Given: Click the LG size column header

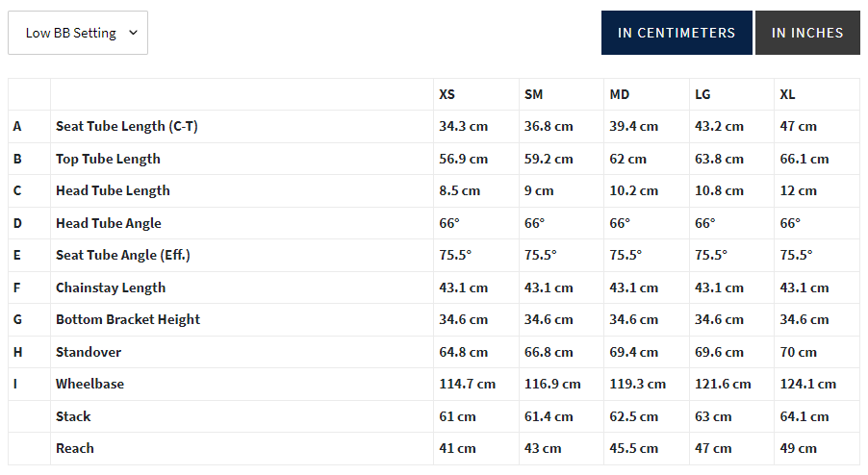Looking at the screenshot, I should coord(702,94).
